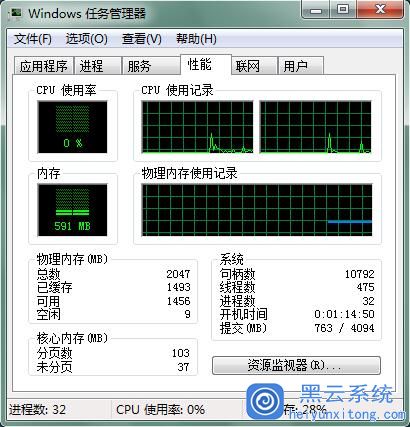Click the 句柄数 label

tap(237, 274)
